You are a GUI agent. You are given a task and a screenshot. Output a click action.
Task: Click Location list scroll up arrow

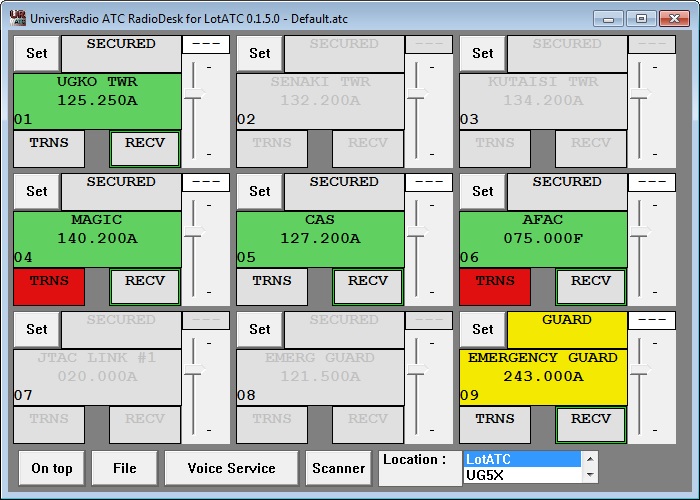pos(590,459)
